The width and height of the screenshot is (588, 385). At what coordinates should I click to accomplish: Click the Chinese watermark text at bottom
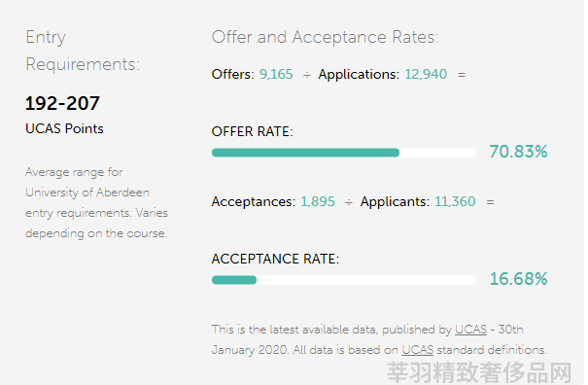pyautogui.click(x=479, y=372)
